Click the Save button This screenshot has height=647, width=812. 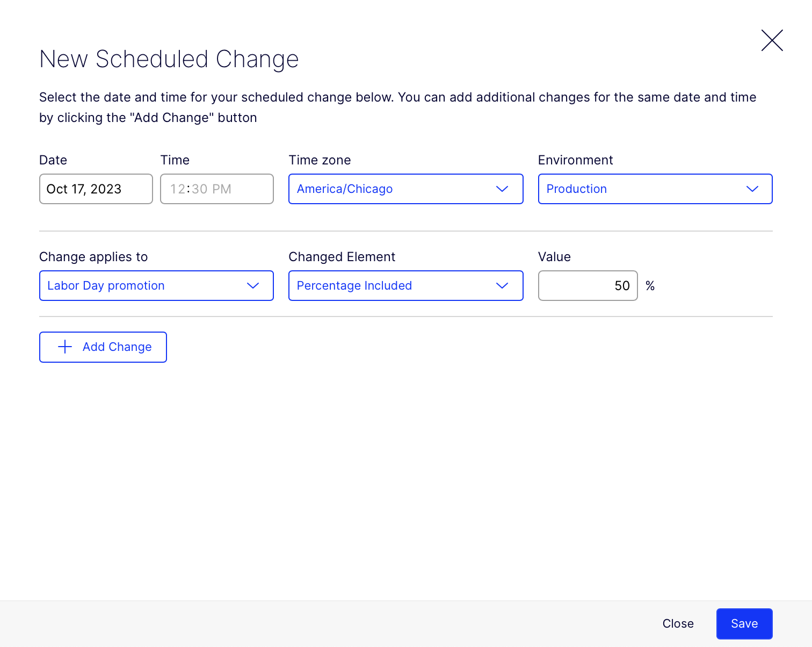click(x=744, y=623)
